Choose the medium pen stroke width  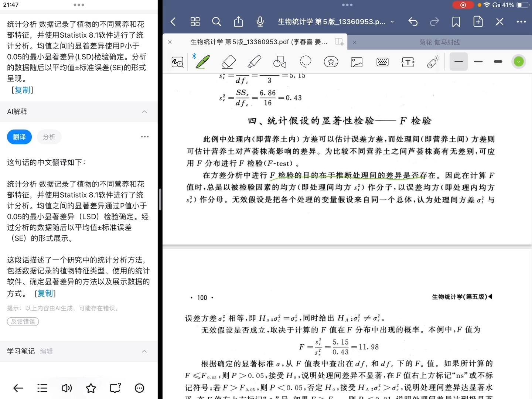478,62
